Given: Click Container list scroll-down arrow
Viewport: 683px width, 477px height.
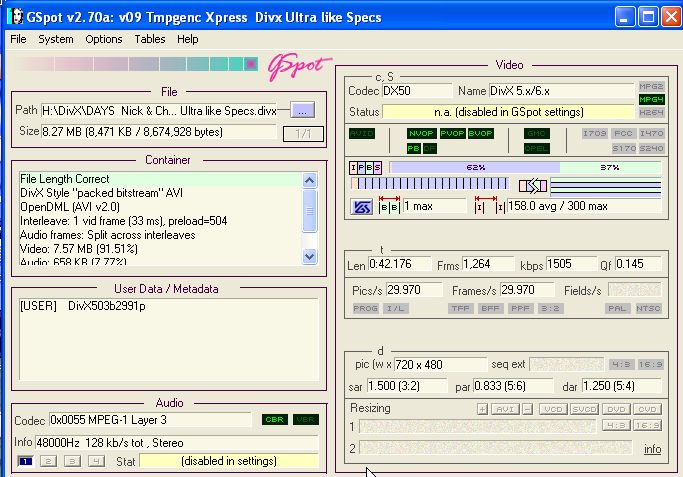Looking at the screenshot, I should 309,256.
